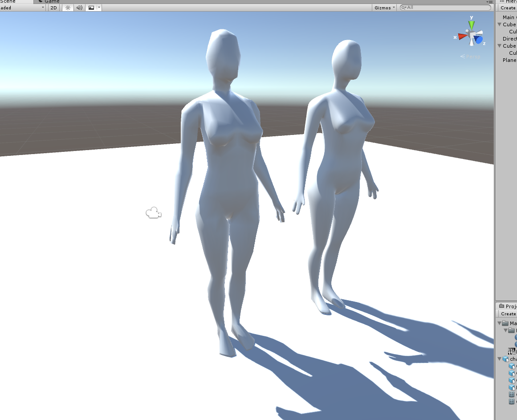
Task: Toggle scene image effects picture icon
Action: 91,8
